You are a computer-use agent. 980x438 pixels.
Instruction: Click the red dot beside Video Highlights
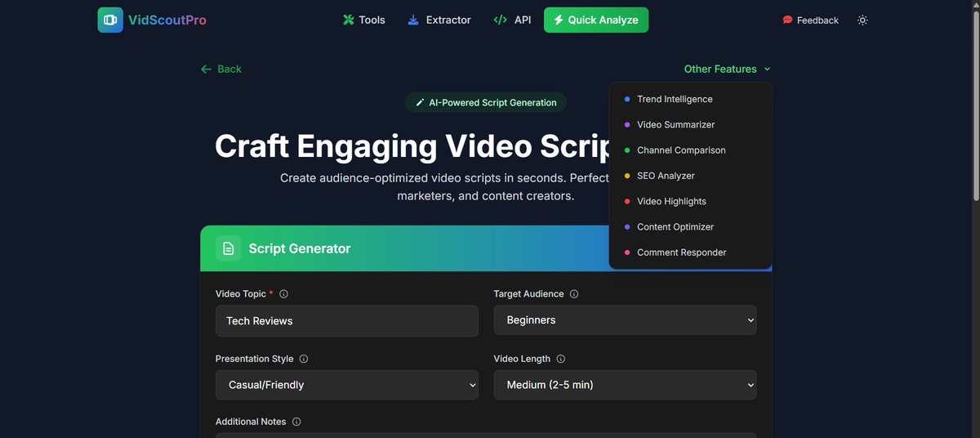coord(627,201)
